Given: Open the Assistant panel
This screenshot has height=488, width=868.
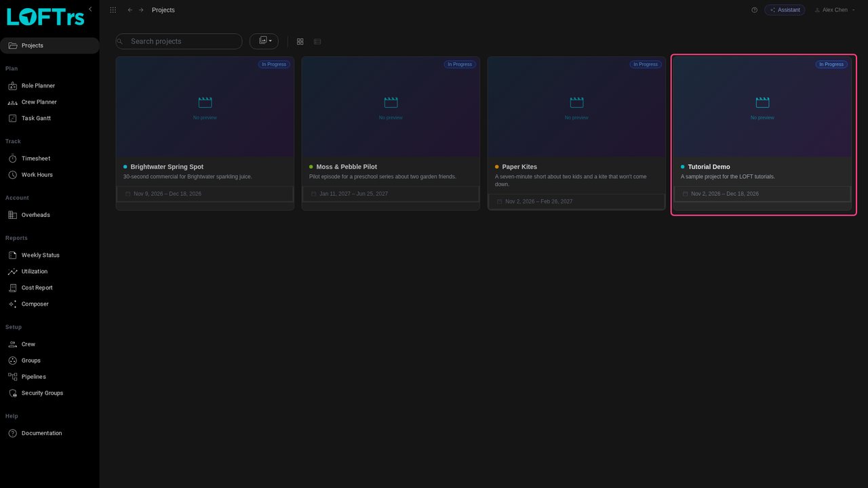Looking at the screenshot, I should 785,10.
